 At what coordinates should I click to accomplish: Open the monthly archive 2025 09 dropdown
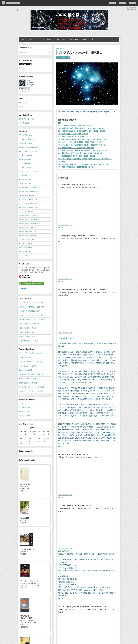(35, 428)
